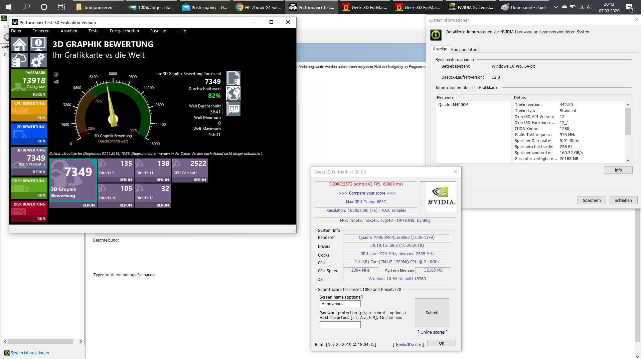Rerun the DirectX 9 test

[x=126, y=181]
